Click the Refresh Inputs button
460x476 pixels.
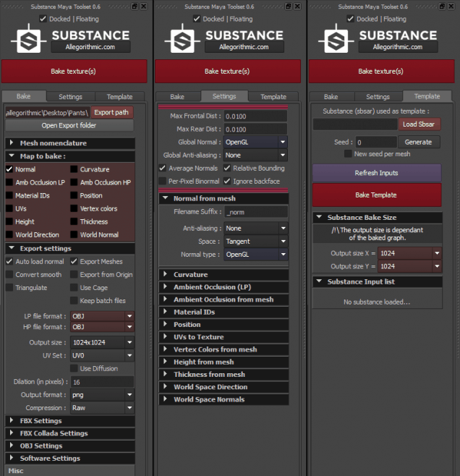(377, 173)
